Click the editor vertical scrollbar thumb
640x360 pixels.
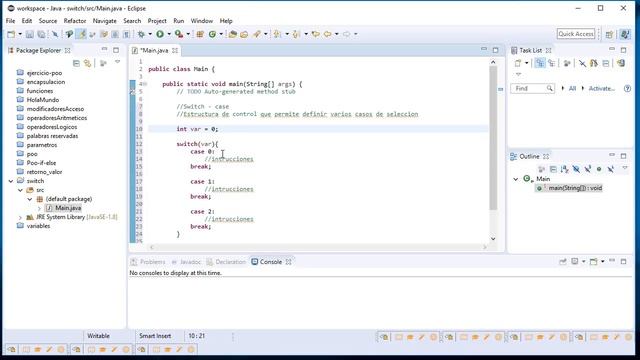click(493, 138)
